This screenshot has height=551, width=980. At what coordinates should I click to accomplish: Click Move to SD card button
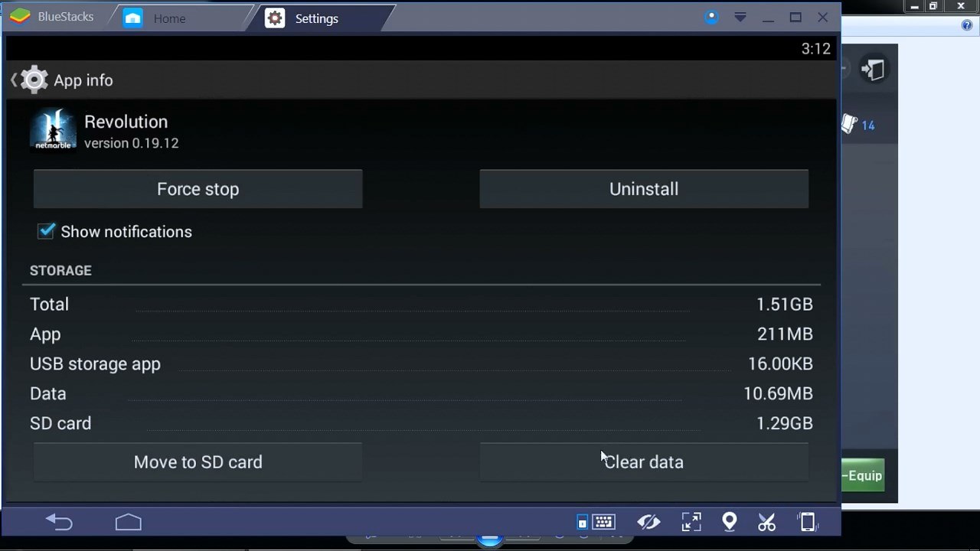coord(198,462)
